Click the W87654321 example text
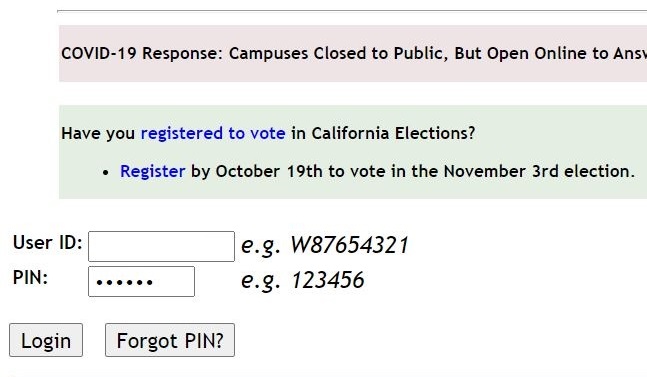Screen dimensions: 647x377 pyautogui.click(x=349, y=245)
